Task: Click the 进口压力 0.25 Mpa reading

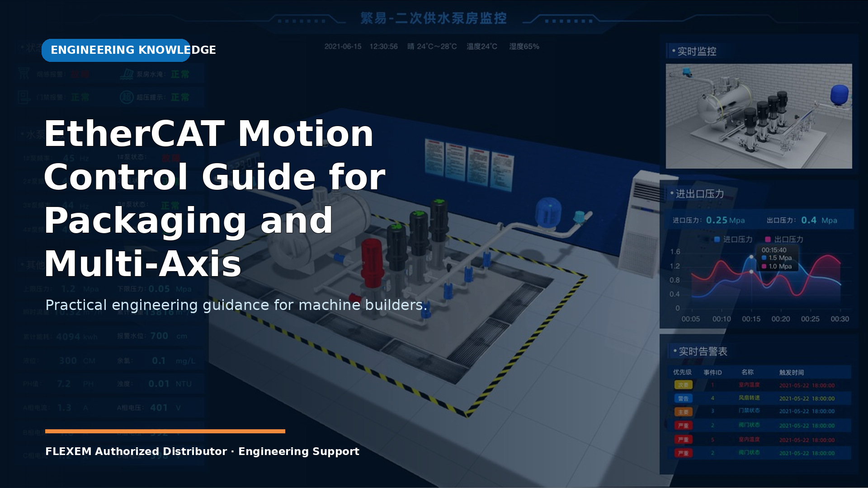Action: click(708, 220)
